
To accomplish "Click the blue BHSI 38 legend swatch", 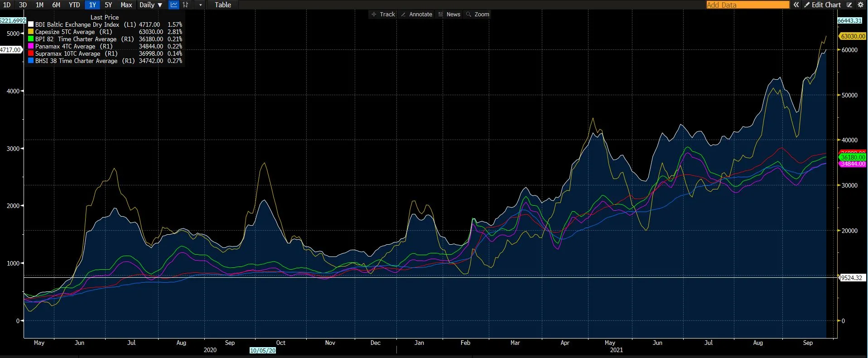I will (x=31, y=61).
